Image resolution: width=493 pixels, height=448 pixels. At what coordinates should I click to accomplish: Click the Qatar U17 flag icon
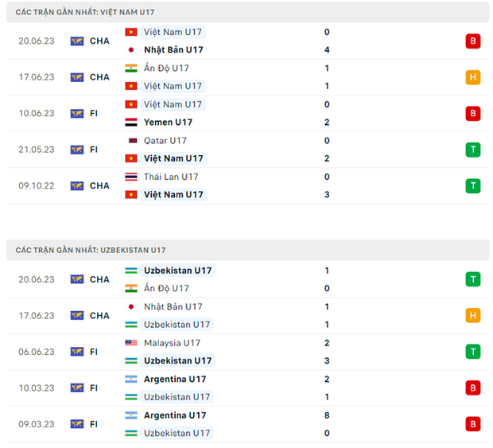[x=131, y=141]
